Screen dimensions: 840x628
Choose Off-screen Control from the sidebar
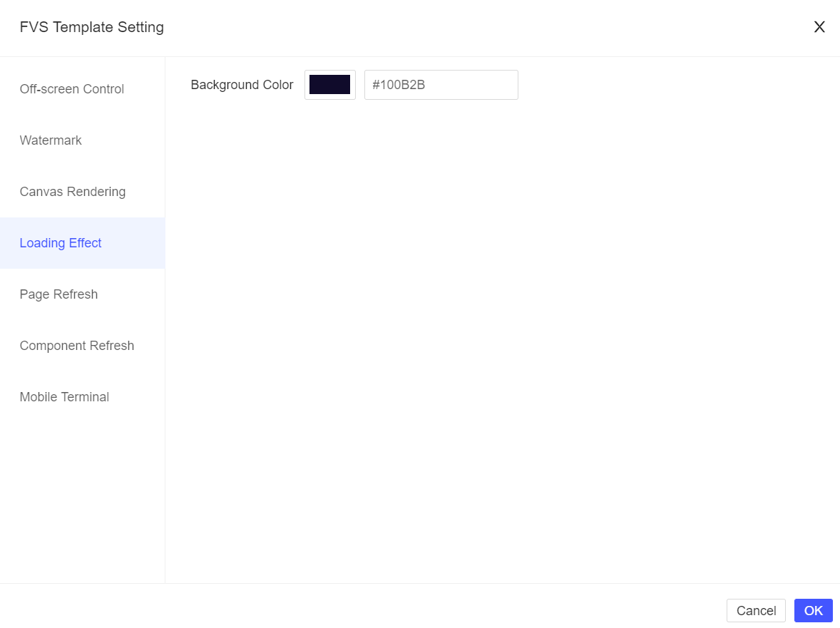pos(71,88)
